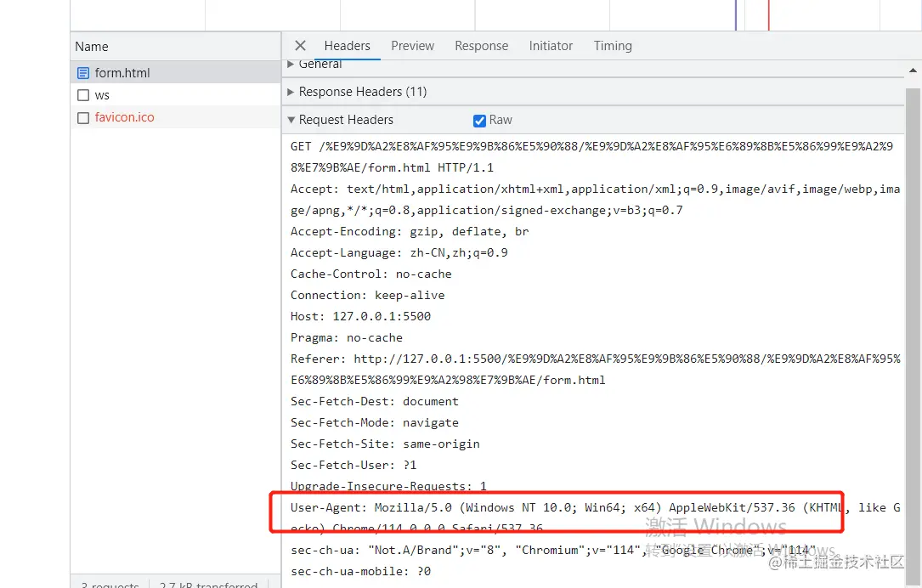
Task: Click the Pragma: no-cache line
Action: pos(347,337)
